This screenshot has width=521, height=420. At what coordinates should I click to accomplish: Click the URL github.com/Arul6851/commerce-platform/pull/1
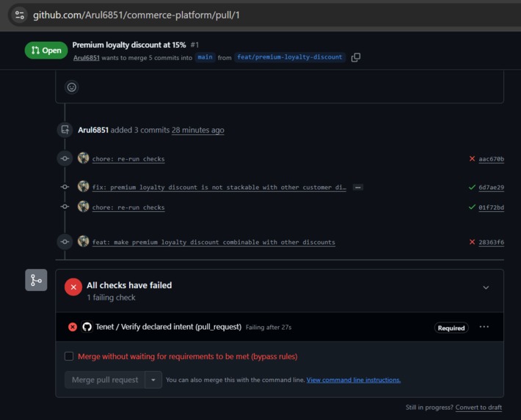pyautogui.click(x=136, y=15)
